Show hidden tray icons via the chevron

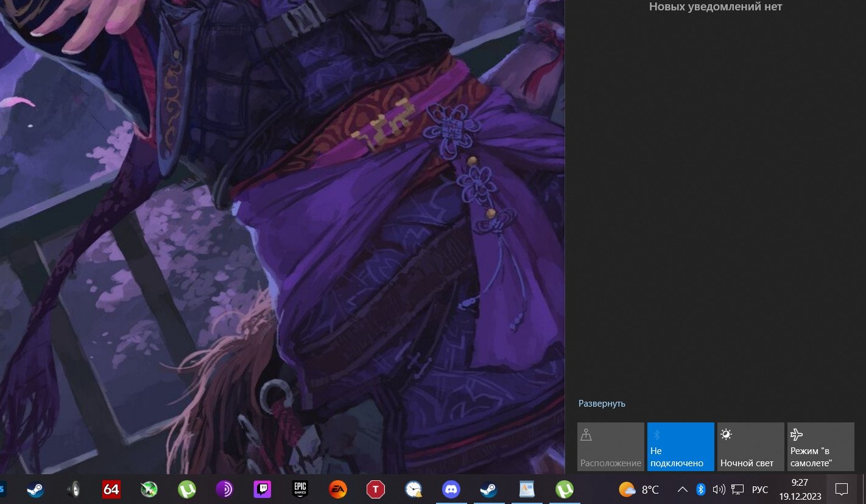click(683, 489)
